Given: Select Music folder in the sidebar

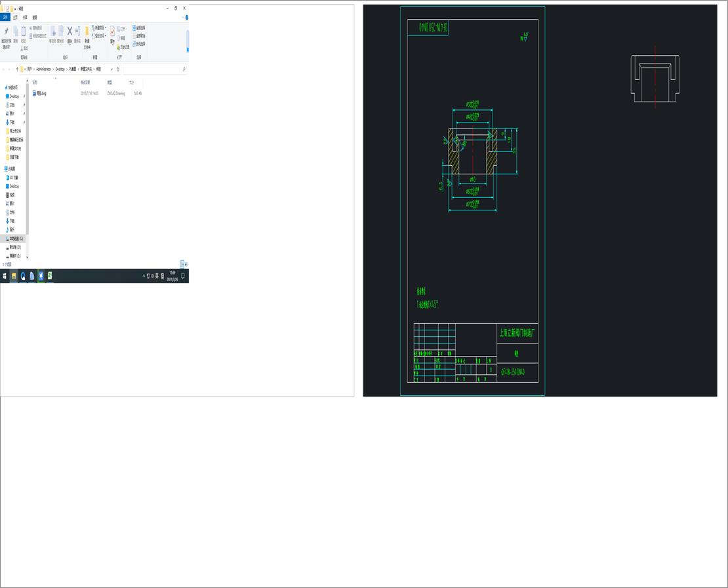Looking at the screenshot, I should pos(10,229).
